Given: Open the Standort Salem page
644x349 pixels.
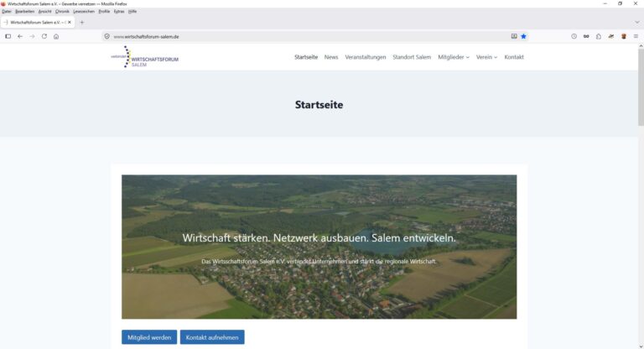Looking at the screenshot, I should coord(412,57).
